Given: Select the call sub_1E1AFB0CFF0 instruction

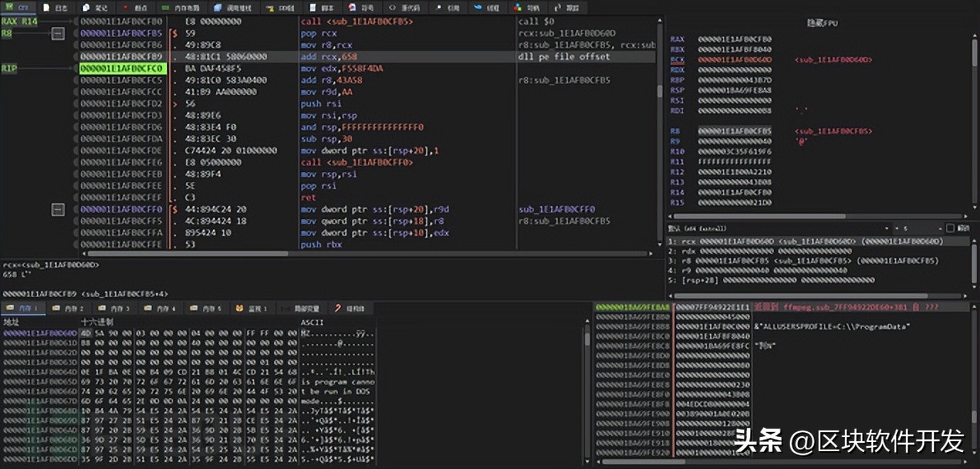Looking at the screenshot, I should pos(356,163).
